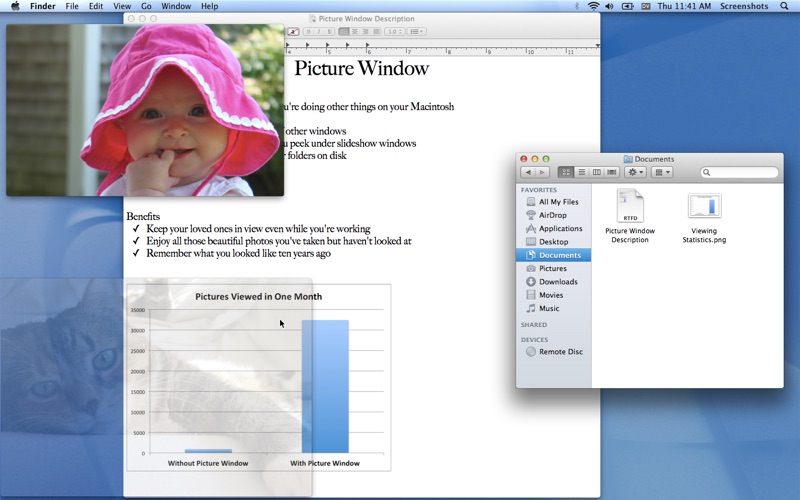
Task: Click the document proxy icon in TextEdit title
Action: [313, 19]
